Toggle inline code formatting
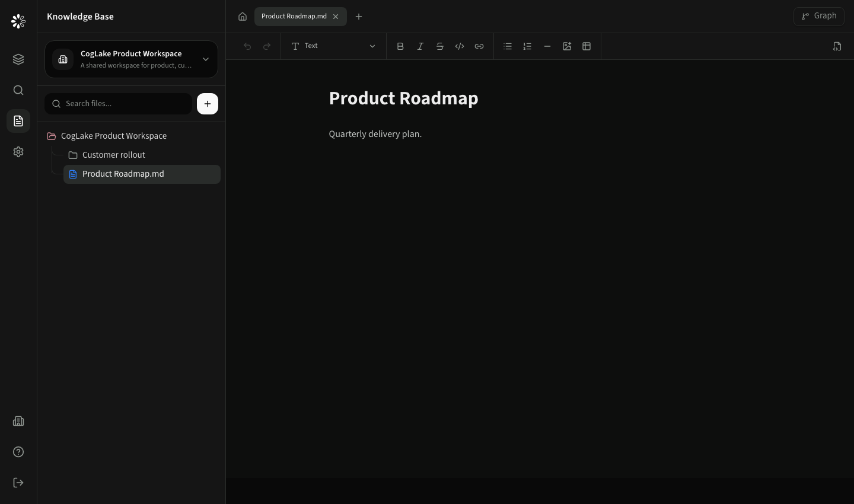The width and height of the screenshot is (854, 504). 460,46
